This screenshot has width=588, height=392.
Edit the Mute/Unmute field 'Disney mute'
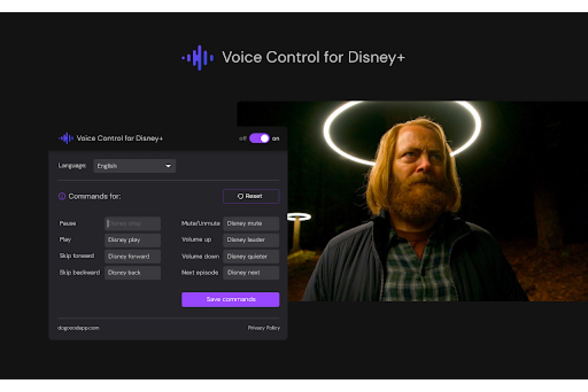pos(251,223)
